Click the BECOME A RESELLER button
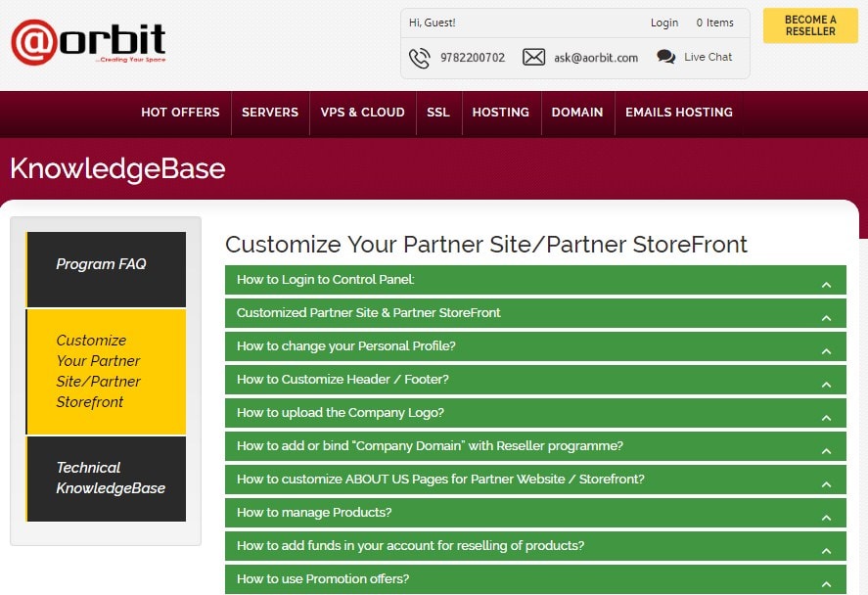 810,25
